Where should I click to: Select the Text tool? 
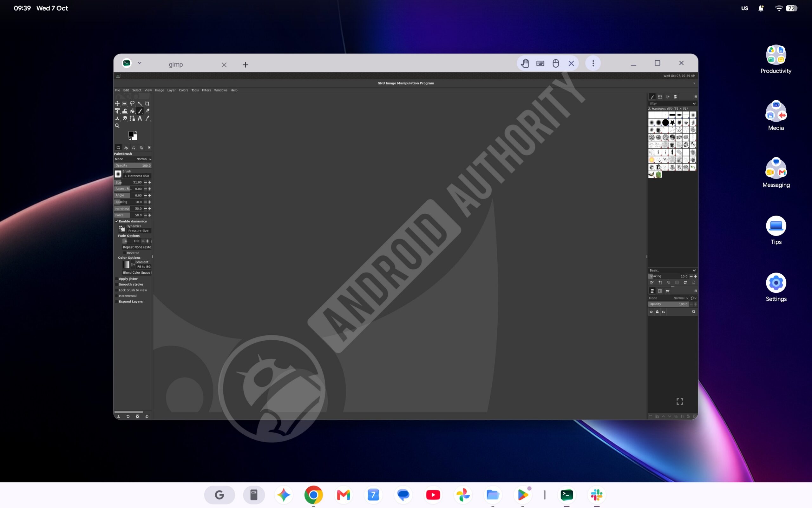[140, 118]
